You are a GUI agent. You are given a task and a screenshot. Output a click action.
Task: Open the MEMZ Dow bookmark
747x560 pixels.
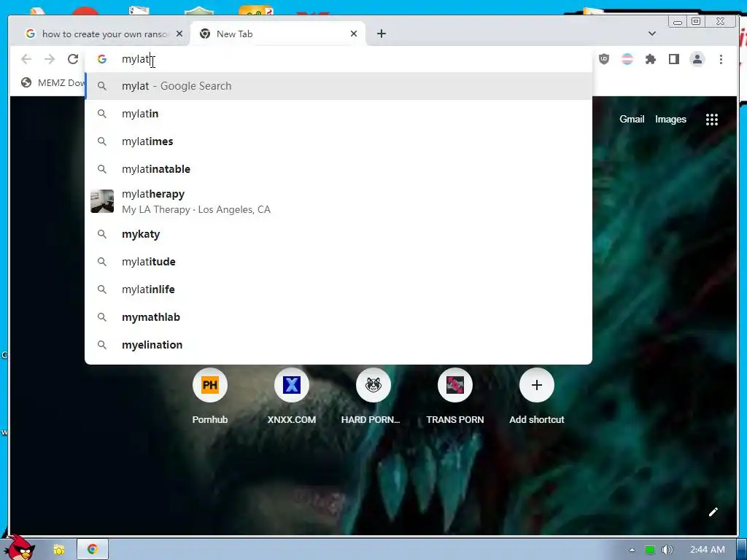(53, 83)
